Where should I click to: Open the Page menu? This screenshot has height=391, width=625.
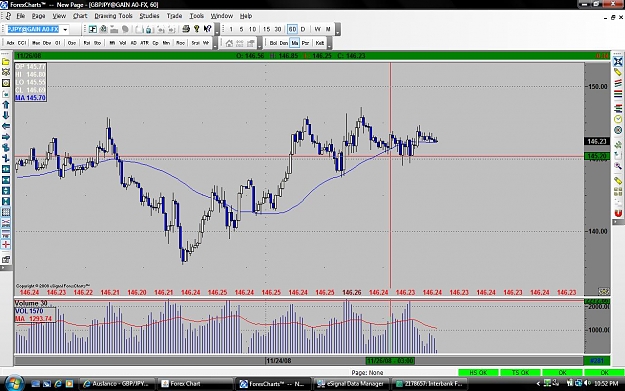pyautogui.click(x=38, y=16)
